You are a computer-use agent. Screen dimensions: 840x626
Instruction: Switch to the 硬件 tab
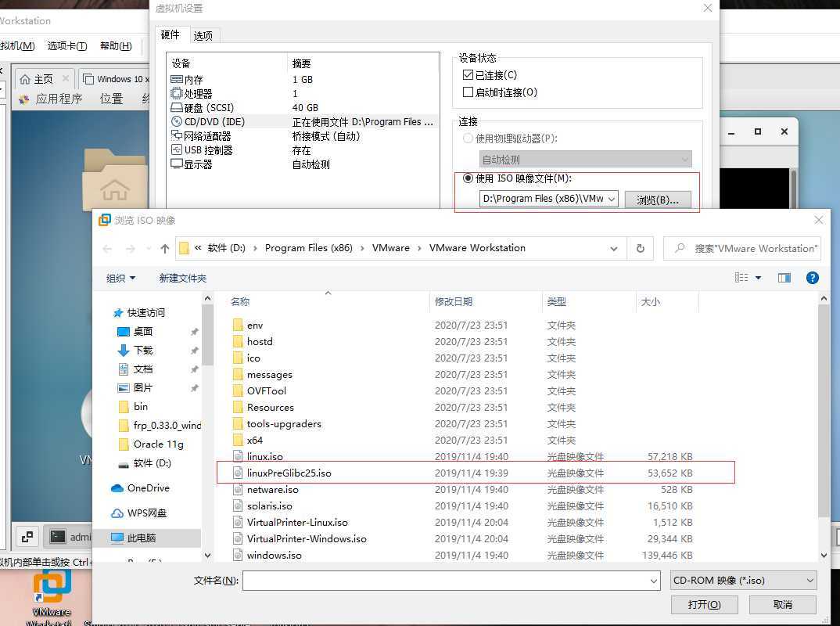171,35
